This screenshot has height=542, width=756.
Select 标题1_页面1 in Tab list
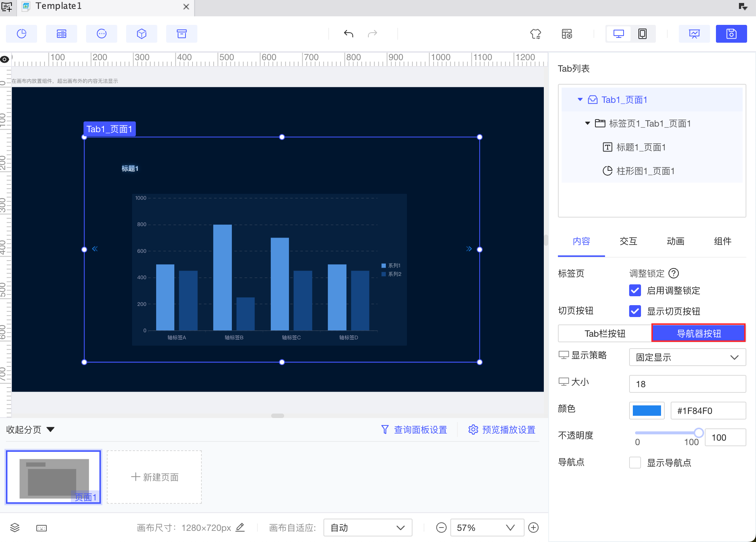point(641,147)
